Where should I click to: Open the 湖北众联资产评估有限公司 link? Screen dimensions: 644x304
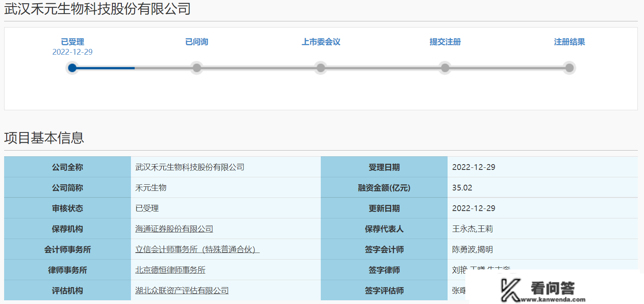pos(182,290)
